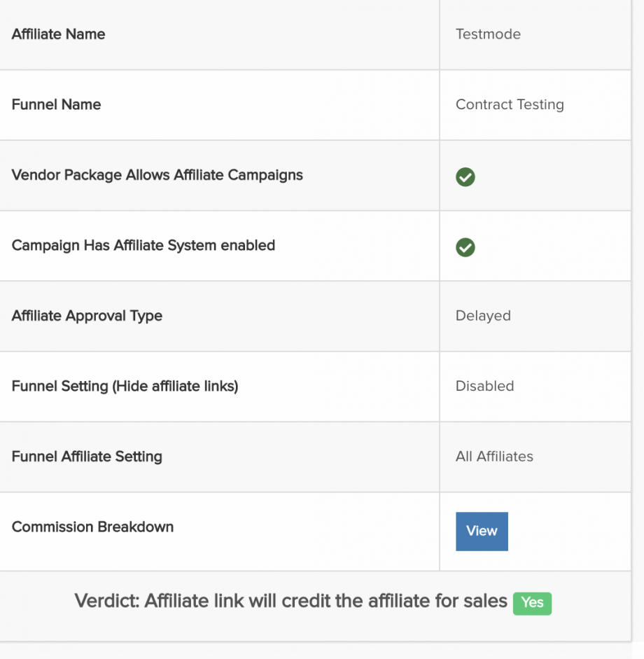Open the Commission Breakdown View button

coord(482,531)
